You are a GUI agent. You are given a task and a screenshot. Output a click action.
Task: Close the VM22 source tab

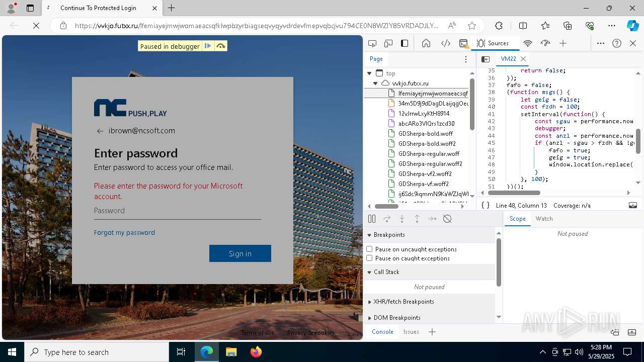point(523,59)
